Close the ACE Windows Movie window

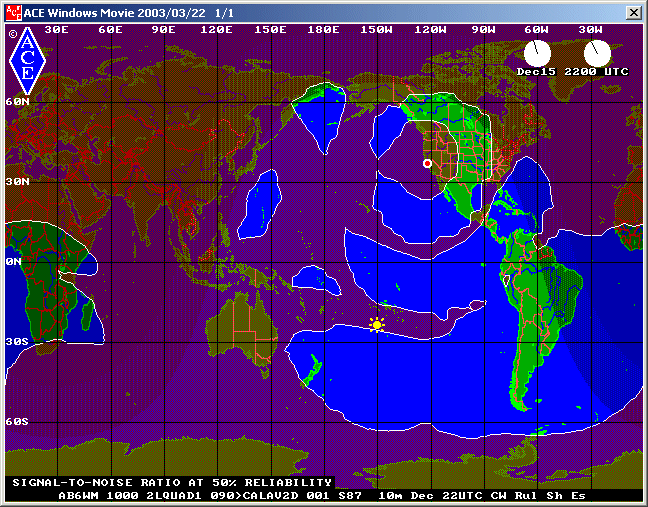tap(634, 13)
